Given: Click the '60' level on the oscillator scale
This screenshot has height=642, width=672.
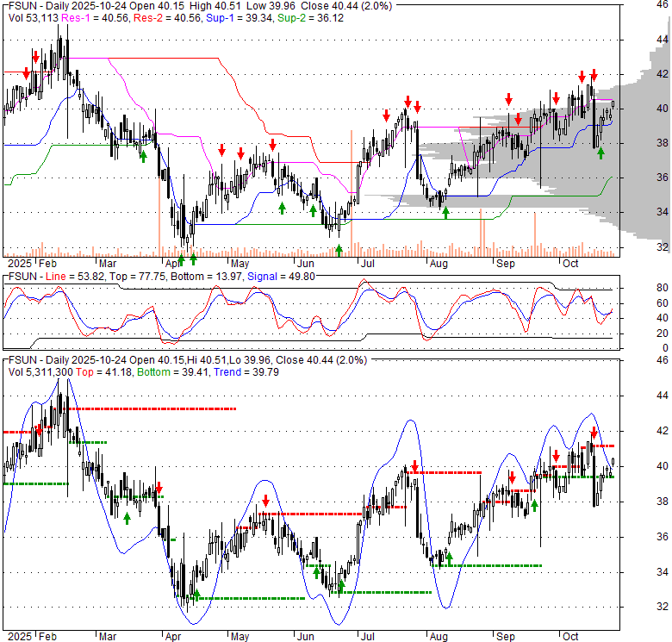Looking at the screenshot, I should (663, 303).
